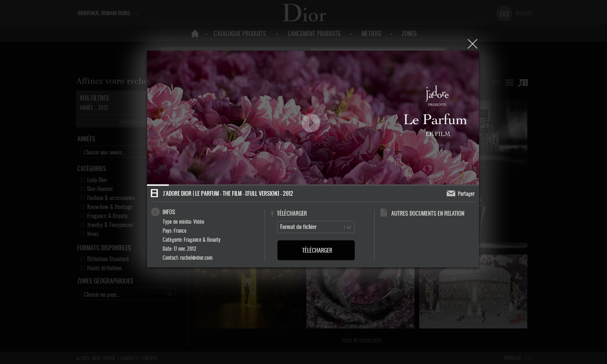Click the download arrow icon above Format du fichier

(272, 213)
